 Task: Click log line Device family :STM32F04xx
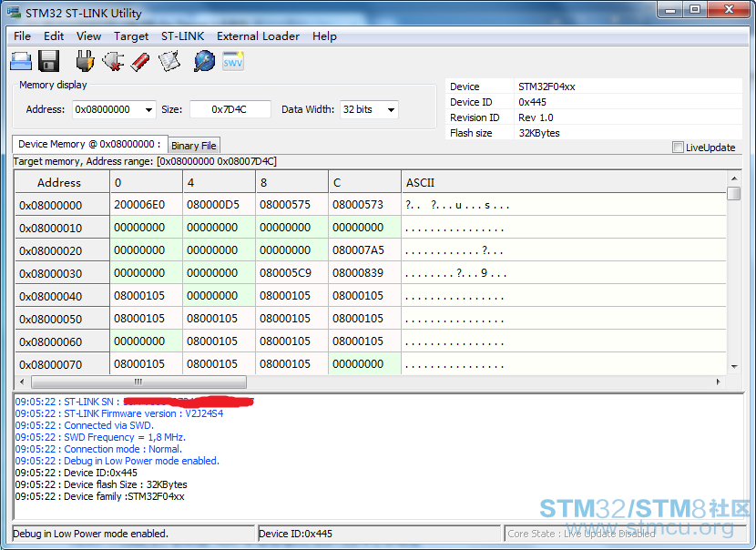tap(100, 496)
